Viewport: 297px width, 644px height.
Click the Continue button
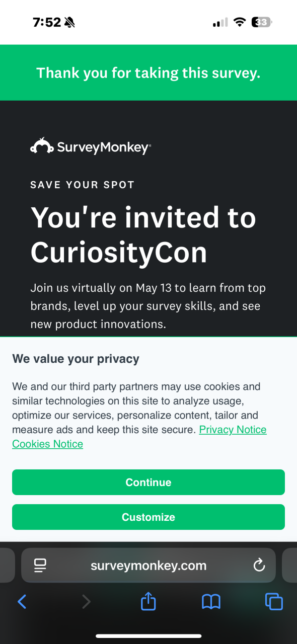pyautogui.click(x=148, y=482)
